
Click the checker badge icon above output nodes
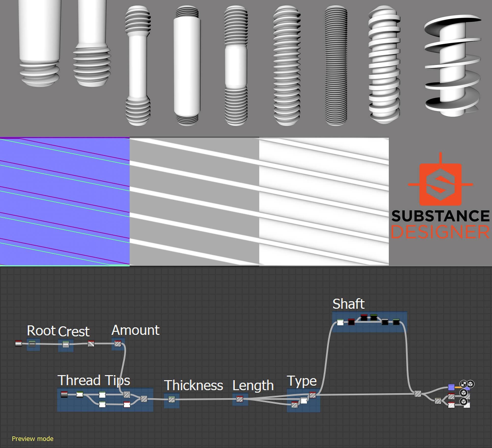(x=463, y=384)
